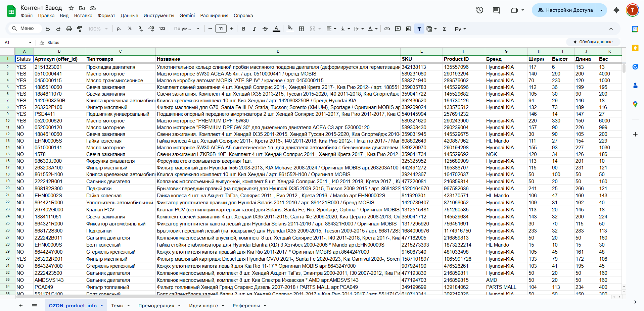Screen dimensions: 644x311
Task: Switch to the Темы sheet tab
Action: [x=121, y=306]
